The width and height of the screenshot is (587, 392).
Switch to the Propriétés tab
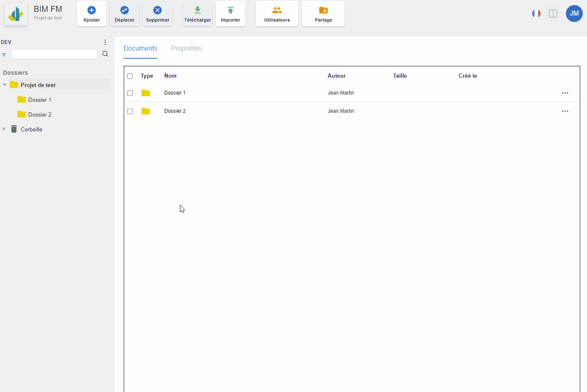coord(186,48)
